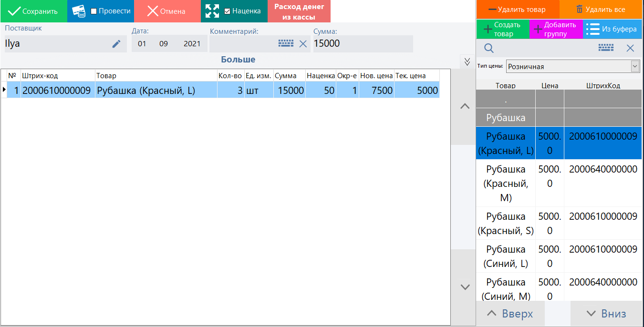Clear the Комментарий field with X icon
The image size is (644, 327).
[303, 44]
